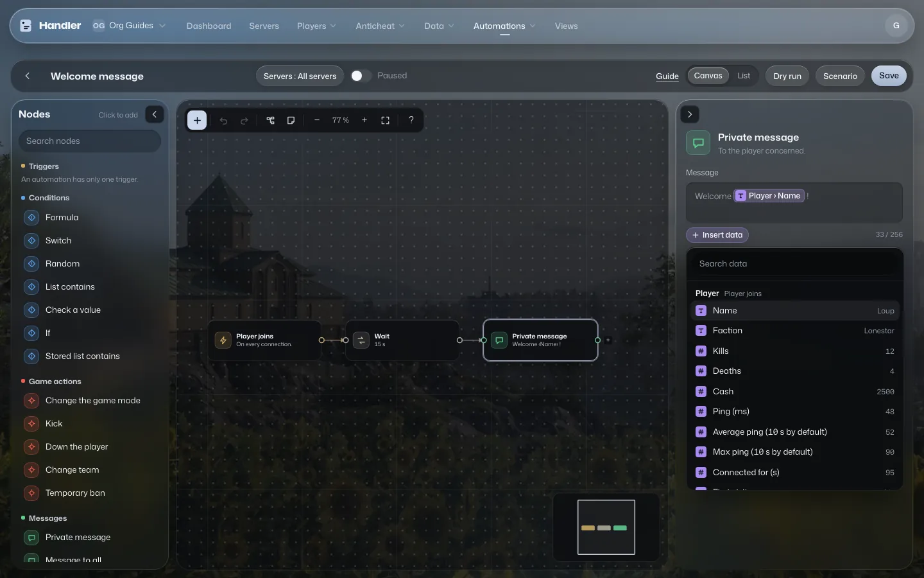This screenshot has height=578, width=924.
Task: Toggle the Paused automation switch
Action: 361,76
